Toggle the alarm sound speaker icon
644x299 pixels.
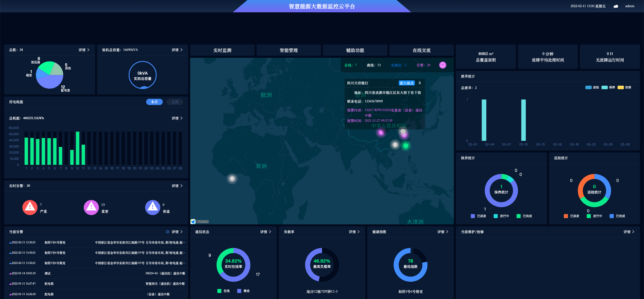168,232
